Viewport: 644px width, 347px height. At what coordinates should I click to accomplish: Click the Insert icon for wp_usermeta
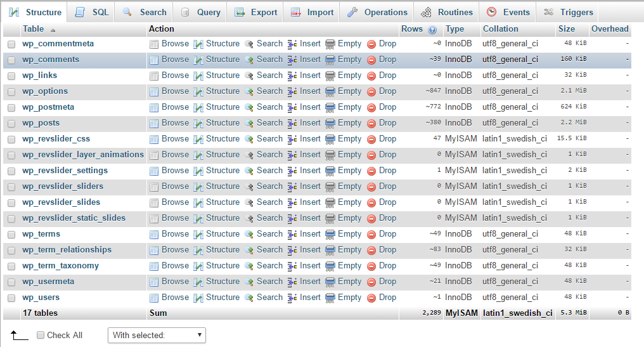(x=292, y=282)
